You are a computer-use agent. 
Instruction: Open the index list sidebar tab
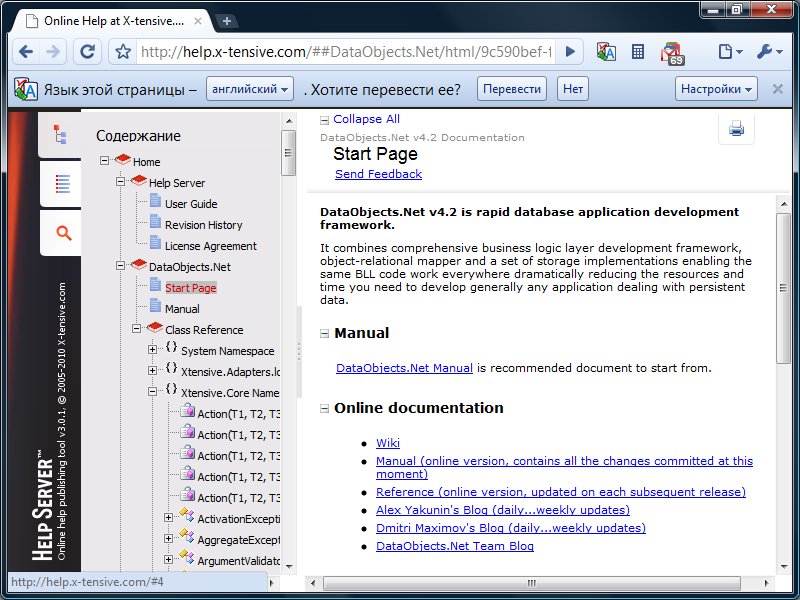[62, 184]
